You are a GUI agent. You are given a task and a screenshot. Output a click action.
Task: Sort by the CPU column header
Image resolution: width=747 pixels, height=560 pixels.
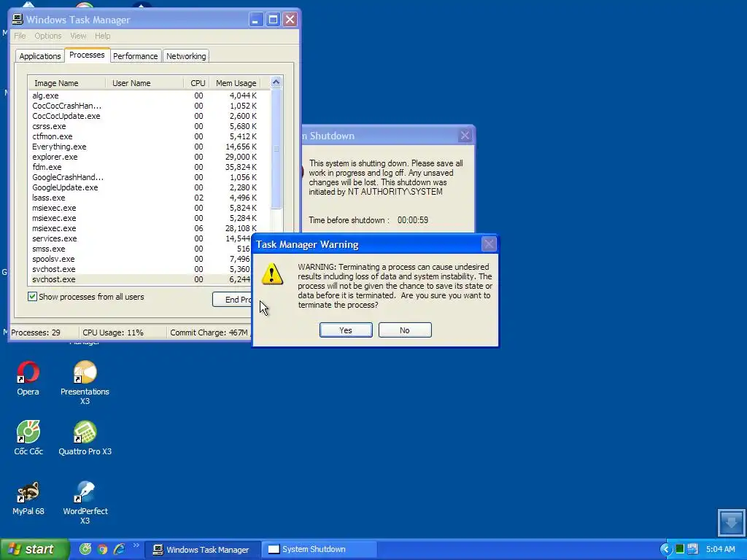pyautogui.click(x=197, y=83)
